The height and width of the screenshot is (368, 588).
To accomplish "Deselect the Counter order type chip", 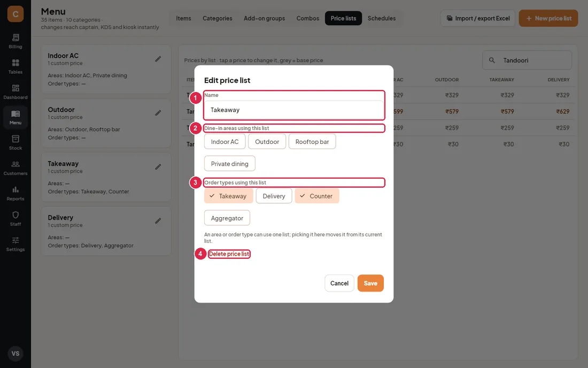I will (317, 196).
